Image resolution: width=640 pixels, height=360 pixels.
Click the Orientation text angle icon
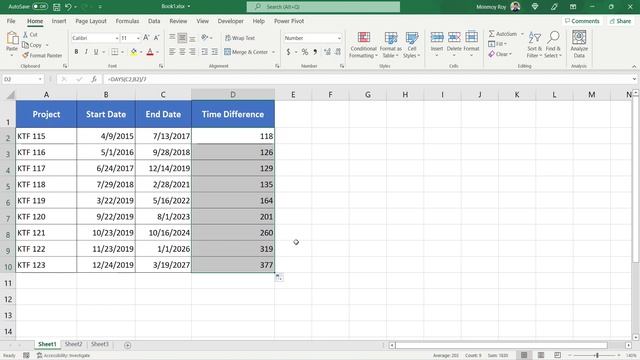[204, 38]
